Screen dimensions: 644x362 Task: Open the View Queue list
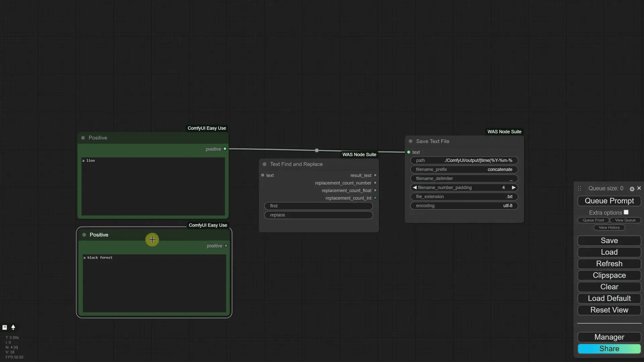pos(625,220)
